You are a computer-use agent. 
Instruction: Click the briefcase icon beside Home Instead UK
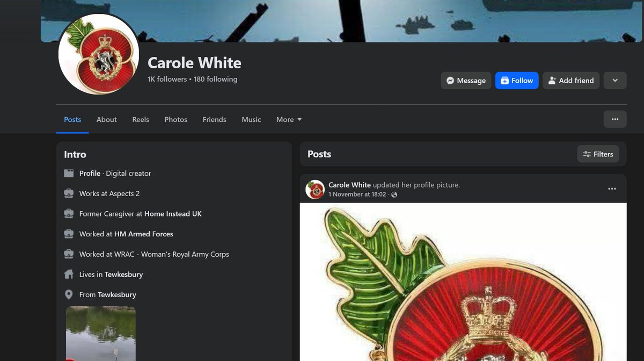tap(69, 214)
